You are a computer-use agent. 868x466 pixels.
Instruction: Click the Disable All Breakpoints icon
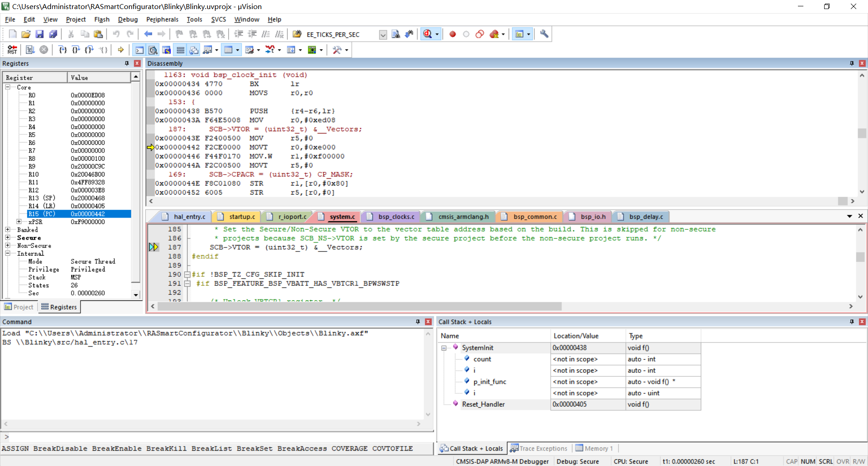pyautogui.click(x=480, y=34)
